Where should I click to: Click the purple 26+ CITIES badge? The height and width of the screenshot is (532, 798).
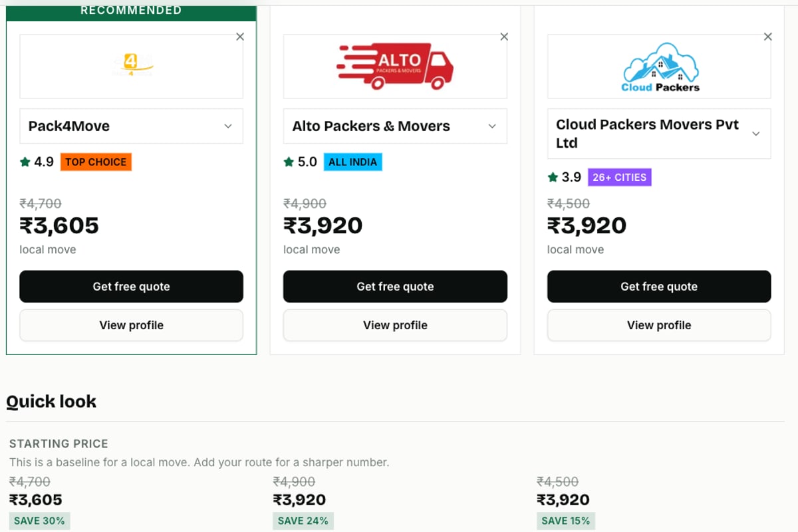tap(620, 178)
